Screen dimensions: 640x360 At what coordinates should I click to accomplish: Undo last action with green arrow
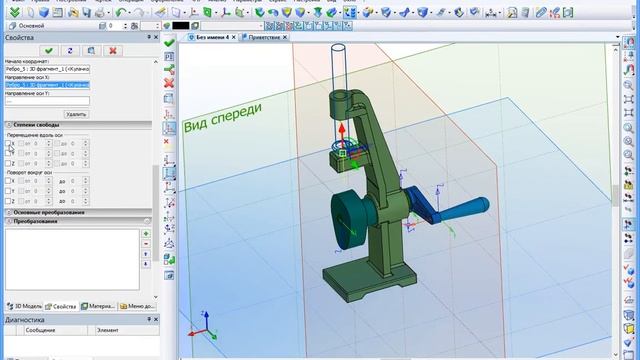[x=120, y=13]
